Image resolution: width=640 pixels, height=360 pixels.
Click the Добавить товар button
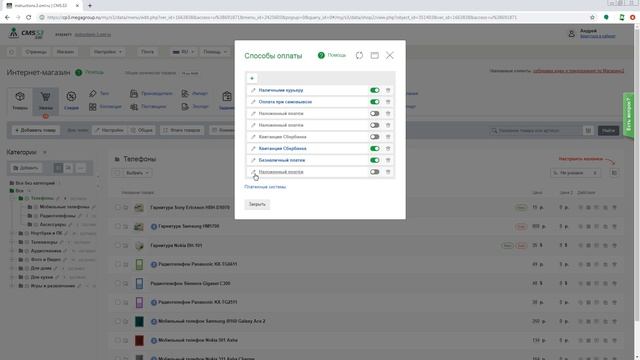click(36, 130)
